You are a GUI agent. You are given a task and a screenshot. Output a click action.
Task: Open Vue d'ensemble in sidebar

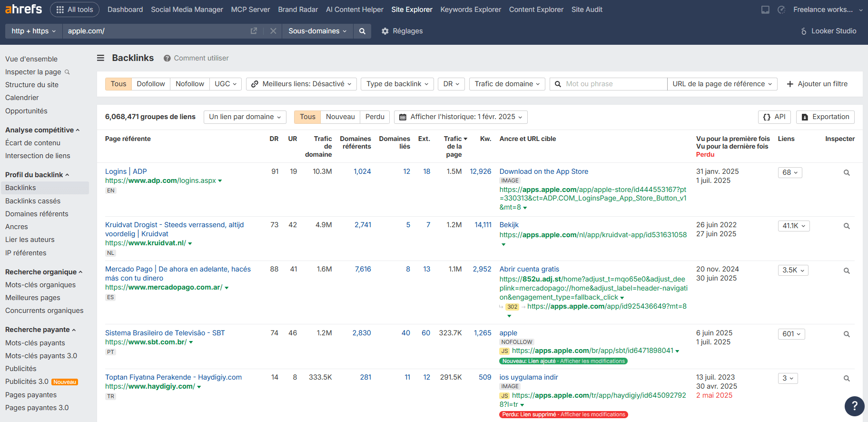(x=31, y=59)
